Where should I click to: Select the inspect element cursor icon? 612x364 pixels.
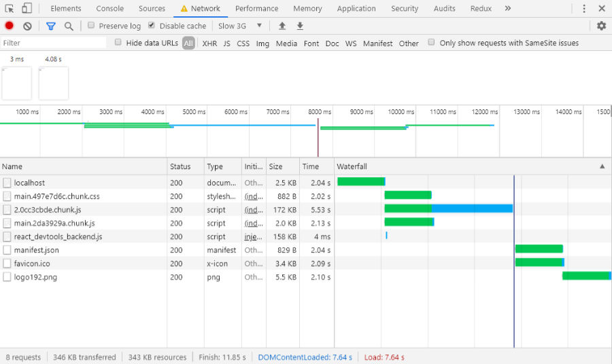point(10,8)
